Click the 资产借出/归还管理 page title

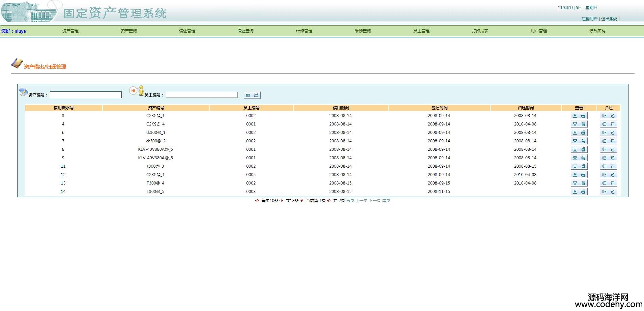pos(45,67)
